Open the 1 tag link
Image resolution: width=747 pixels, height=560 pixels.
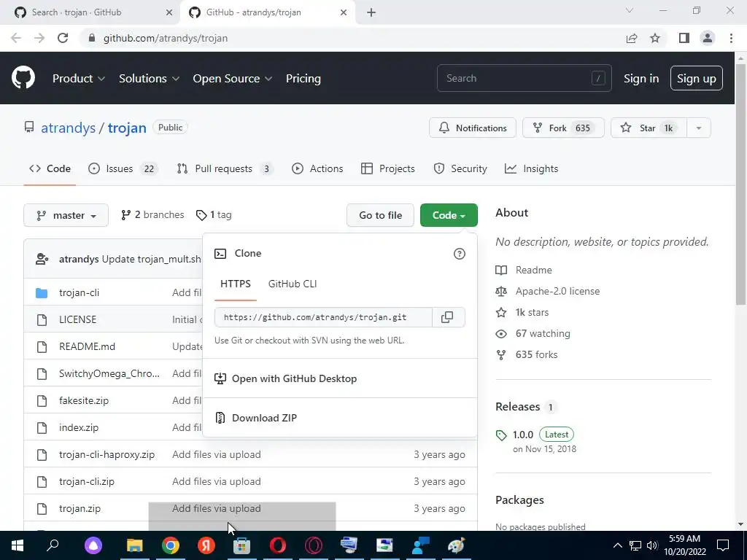click(x=214, y=215)
